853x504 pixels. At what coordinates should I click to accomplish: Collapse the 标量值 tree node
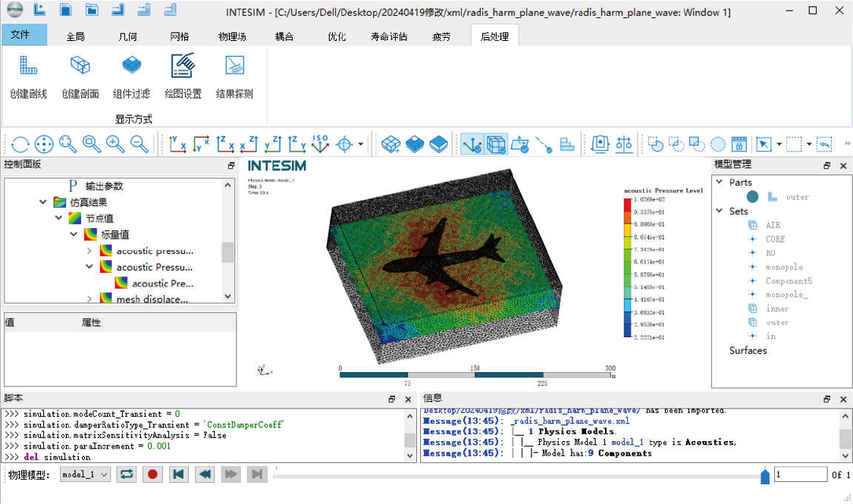pyautogui.click(x=74, y=234)
